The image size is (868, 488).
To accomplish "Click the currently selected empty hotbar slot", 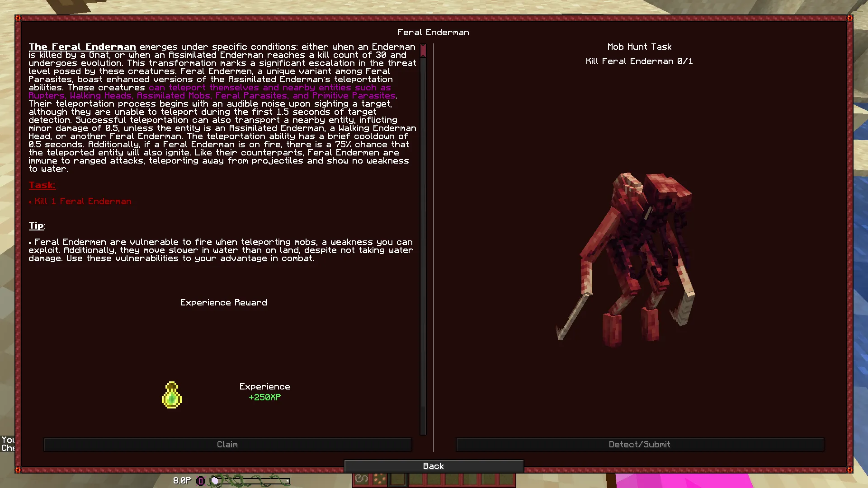I will pyautogui.click(x=398, y=480).
